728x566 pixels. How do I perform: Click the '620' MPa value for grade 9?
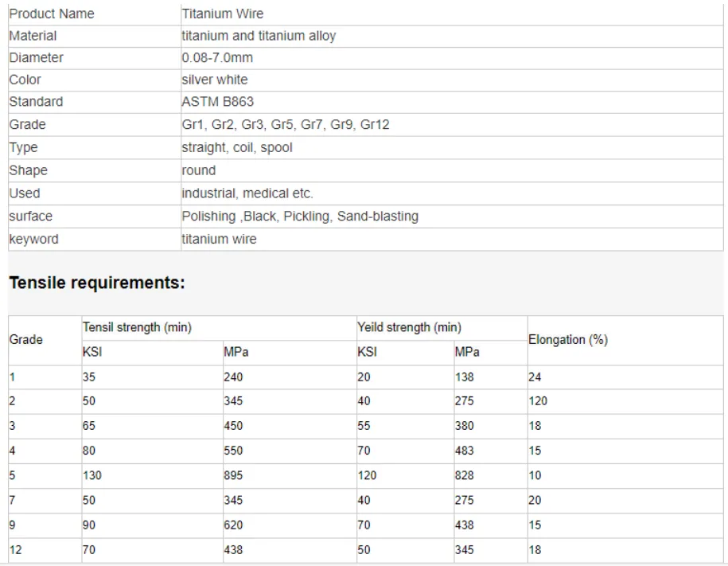(x=233, y=525)
